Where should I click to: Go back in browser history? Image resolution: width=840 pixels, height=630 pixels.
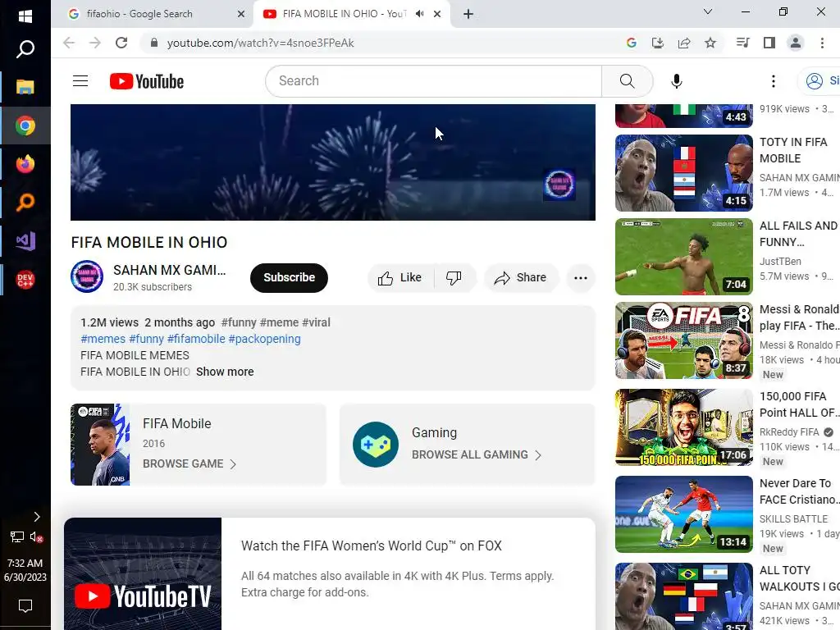pyautogui.click(x=69, y=43)
